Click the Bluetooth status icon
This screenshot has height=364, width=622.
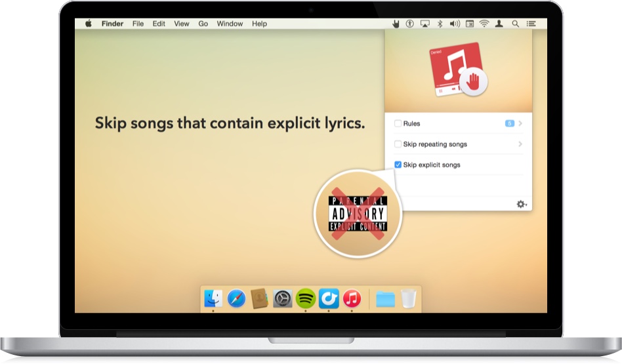click(x=440, y=24)
